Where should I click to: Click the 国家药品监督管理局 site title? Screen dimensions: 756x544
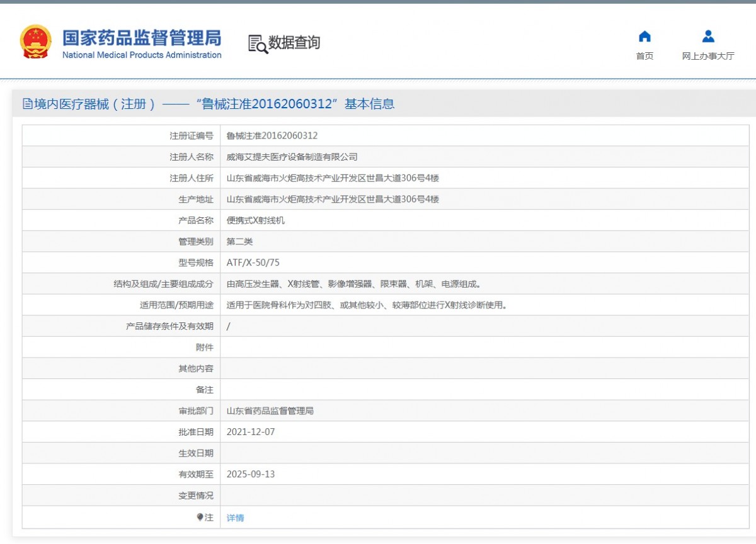142,37
